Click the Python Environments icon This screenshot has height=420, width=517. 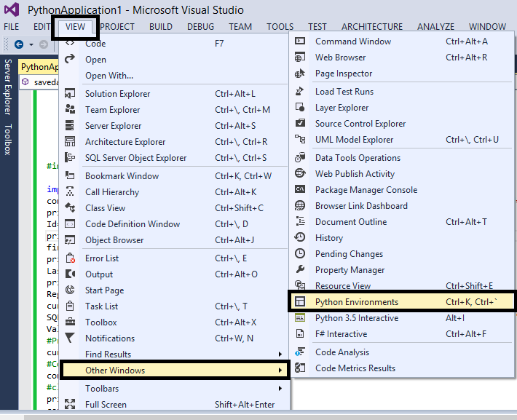click(x=300, y=301)
